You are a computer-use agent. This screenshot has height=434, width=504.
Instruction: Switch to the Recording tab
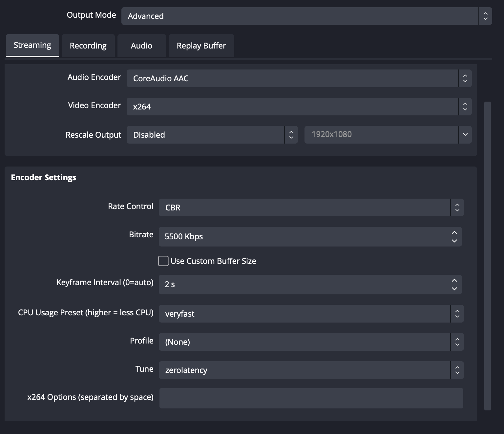tap(88, 46)
